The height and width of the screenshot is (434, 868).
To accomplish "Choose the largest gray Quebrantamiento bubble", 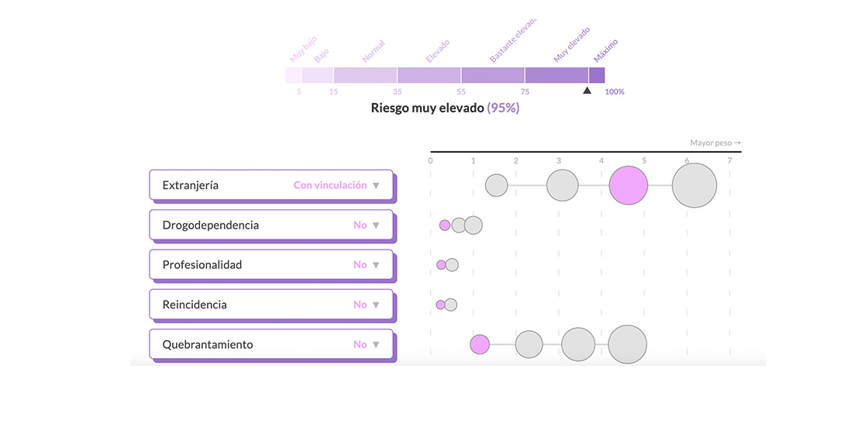I will click(x=628, y=344).
